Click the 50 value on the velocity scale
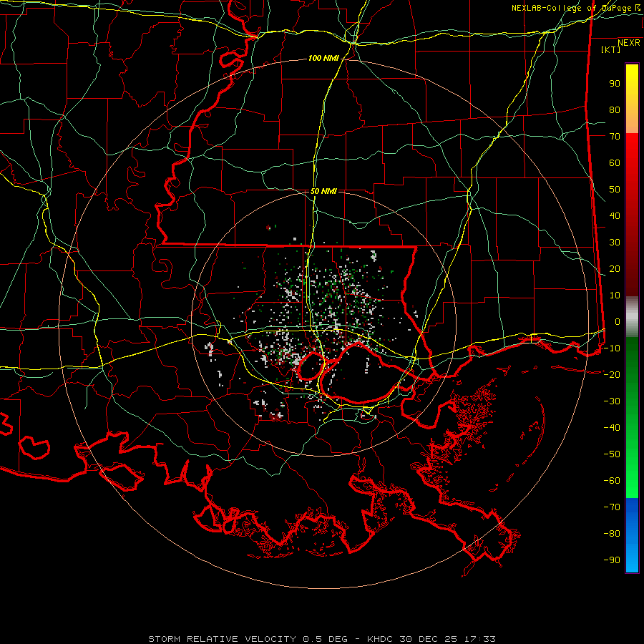644x644 pixels. point(615,190)
